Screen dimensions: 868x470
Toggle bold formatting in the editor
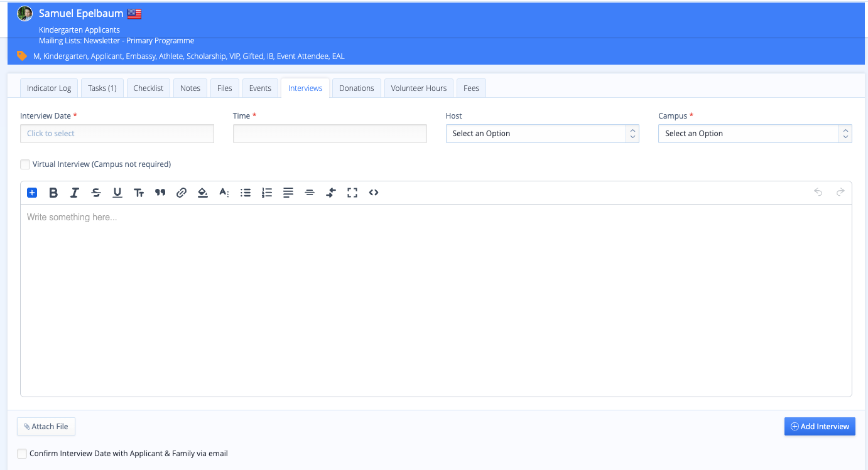53,193
